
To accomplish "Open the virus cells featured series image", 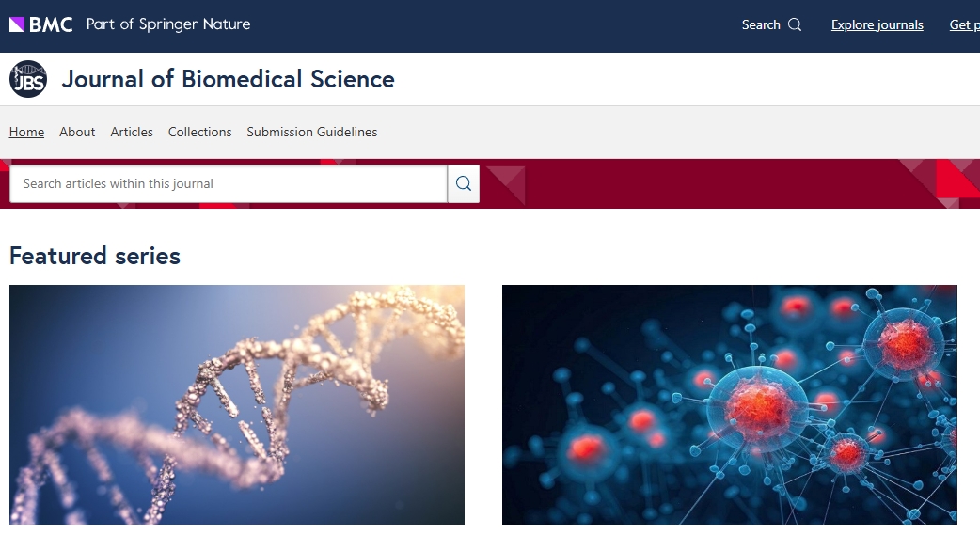I will (x=729, y=404).
